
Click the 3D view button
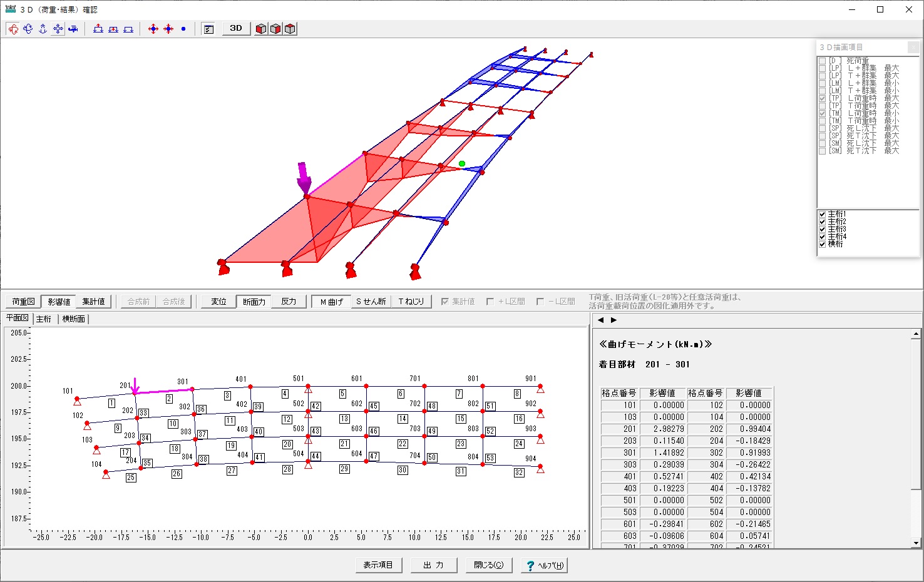point(236,28)
